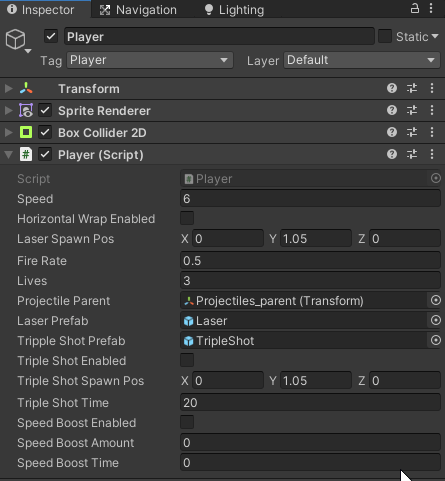Click the Lives value field
This screenshot has width=445, height=481.
(x=310, y=281)
